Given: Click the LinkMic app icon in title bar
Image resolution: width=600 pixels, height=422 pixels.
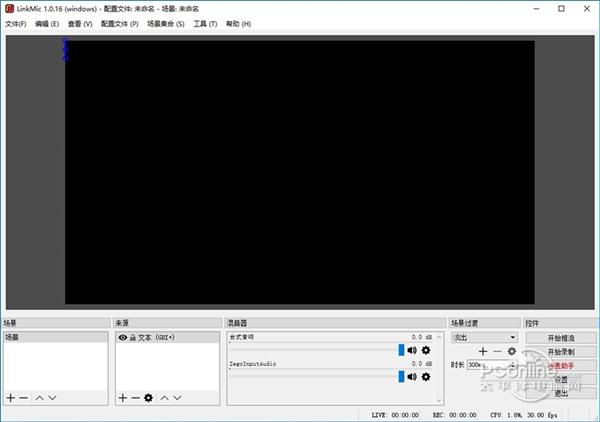Looking at the screenshot, I should coord(9,8).
